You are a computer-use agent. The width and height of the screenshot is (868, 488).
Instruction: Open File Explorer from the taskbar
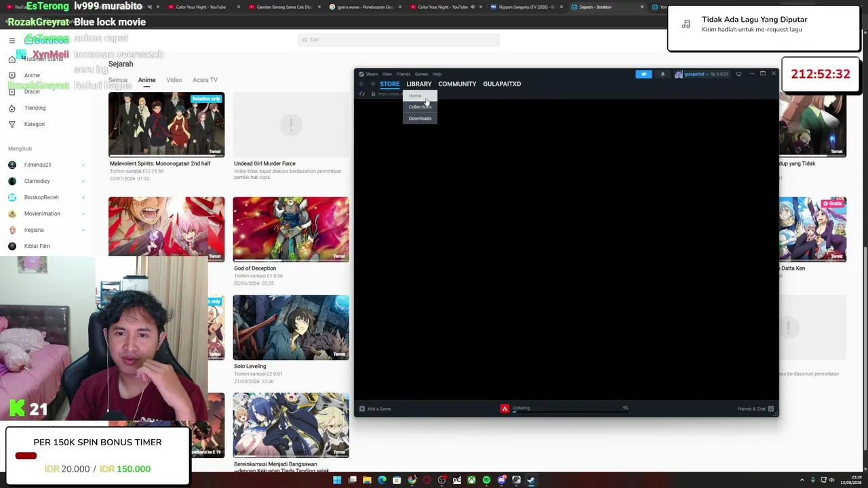[x=367, y=480]
